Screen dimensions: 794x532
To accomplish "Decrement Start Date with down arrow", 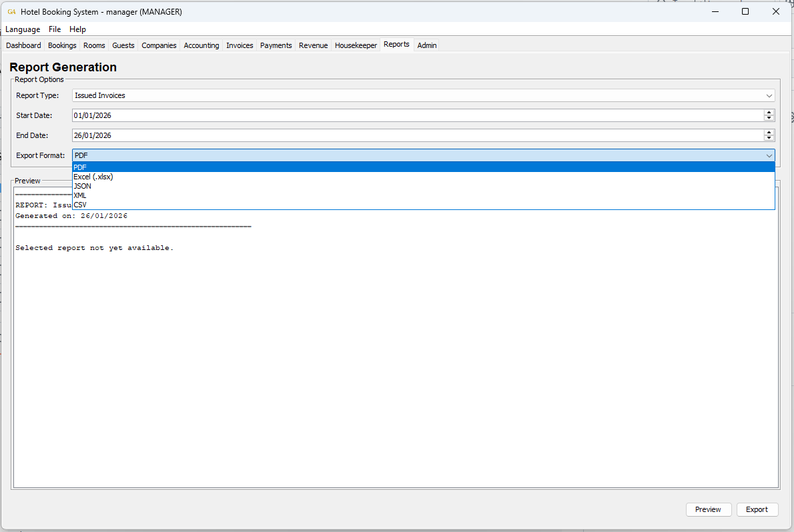I will pos(769,119).
